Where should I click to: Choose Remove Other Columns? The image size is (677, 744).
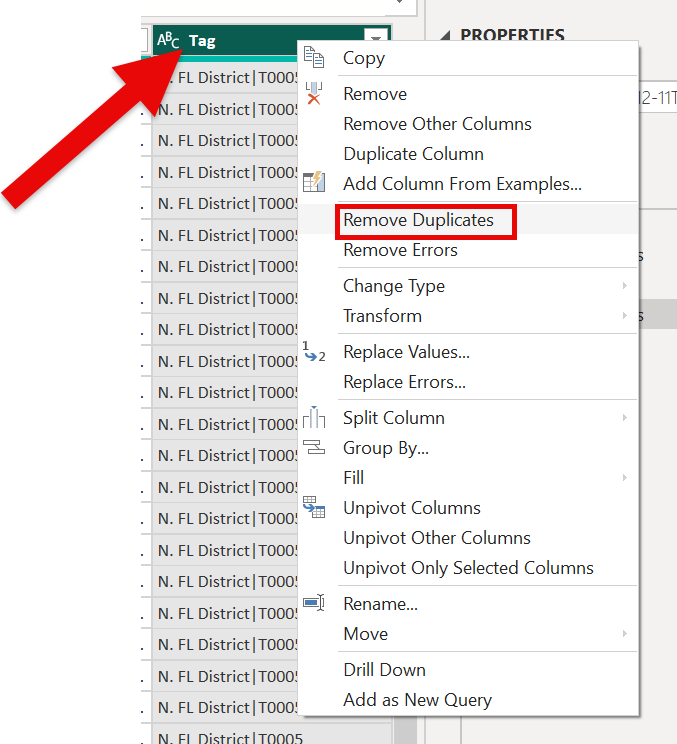pos(437,124)
